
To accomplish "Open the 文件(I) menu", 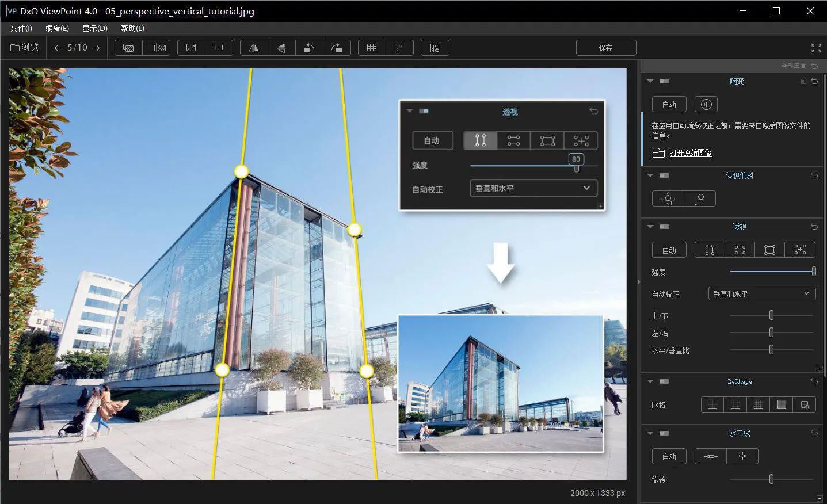I will [21, 28].
